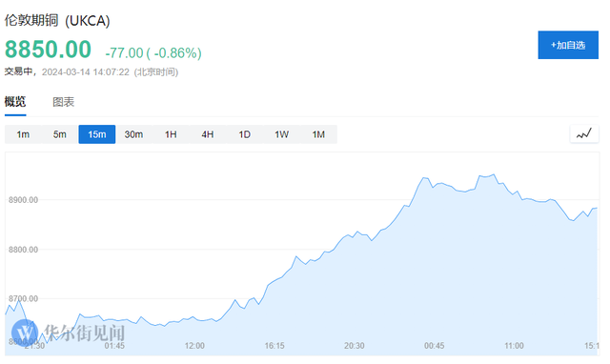610x364 pixels.
Task: Set chart to 1W interval
Action: pos(282,134)
